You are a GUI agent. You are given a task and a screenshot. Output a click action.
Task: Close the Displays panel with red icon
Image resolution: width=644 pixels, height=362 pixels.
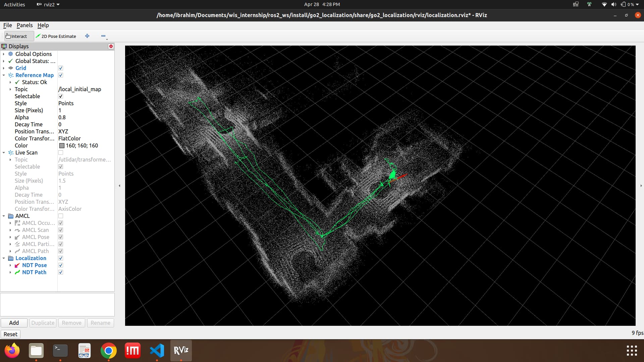coord(111,46)
